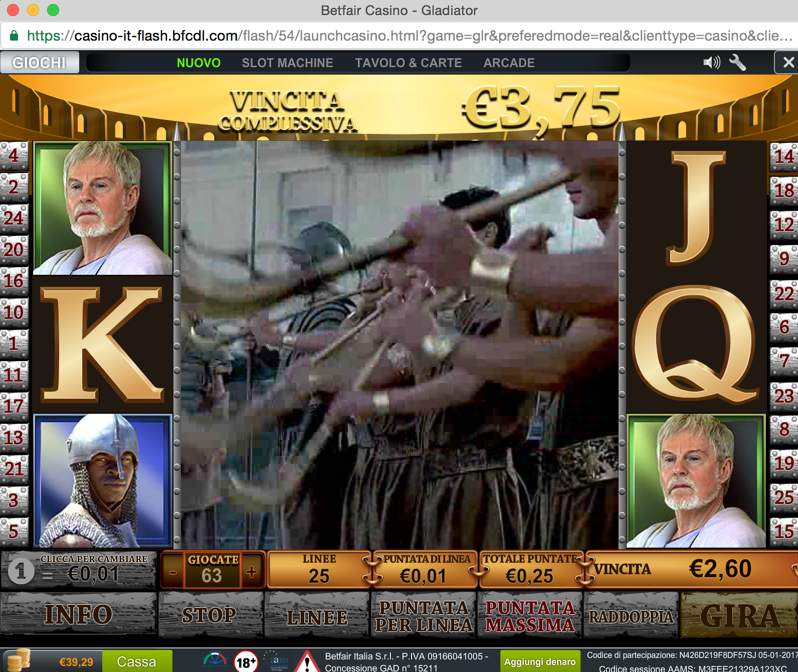Select payline 19 marker on right

(x=784, y=463)
